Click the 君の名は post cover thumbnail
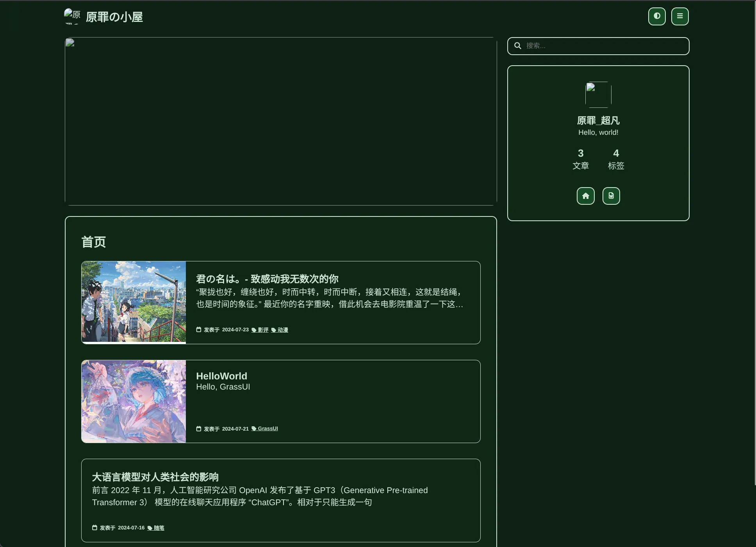Image resolution: width=756 pixels, height=547 pixels. [134, 302]
